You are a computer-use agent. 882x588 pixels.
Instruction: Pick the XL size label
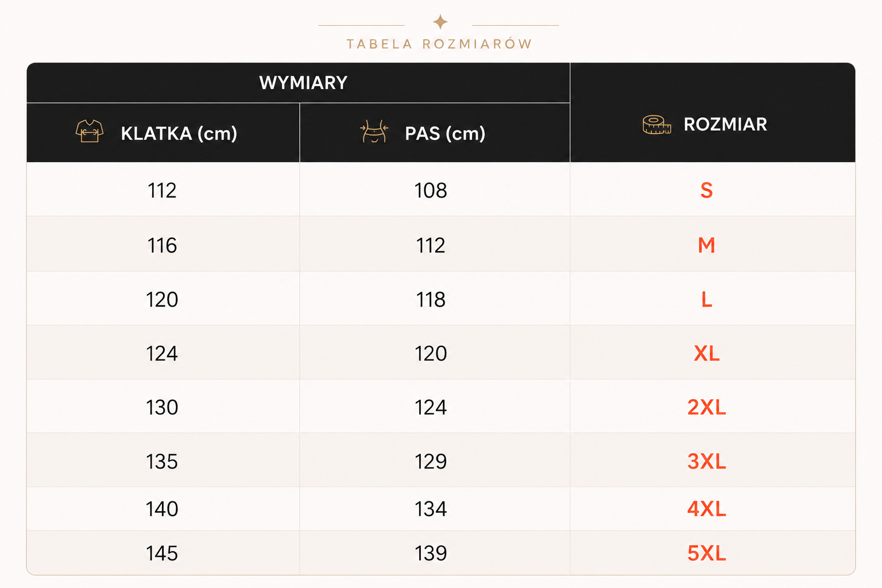pyautogui.click(x=706, y=353)
